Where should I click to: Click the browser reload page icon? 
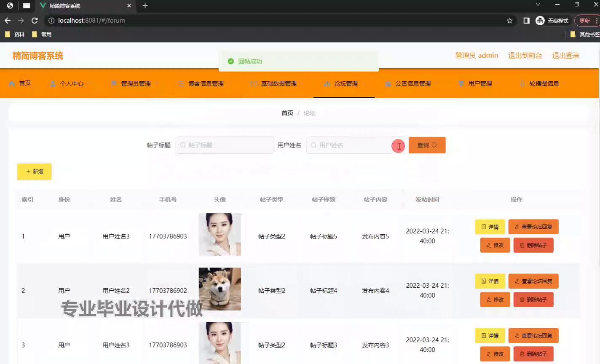click(35, 21)
